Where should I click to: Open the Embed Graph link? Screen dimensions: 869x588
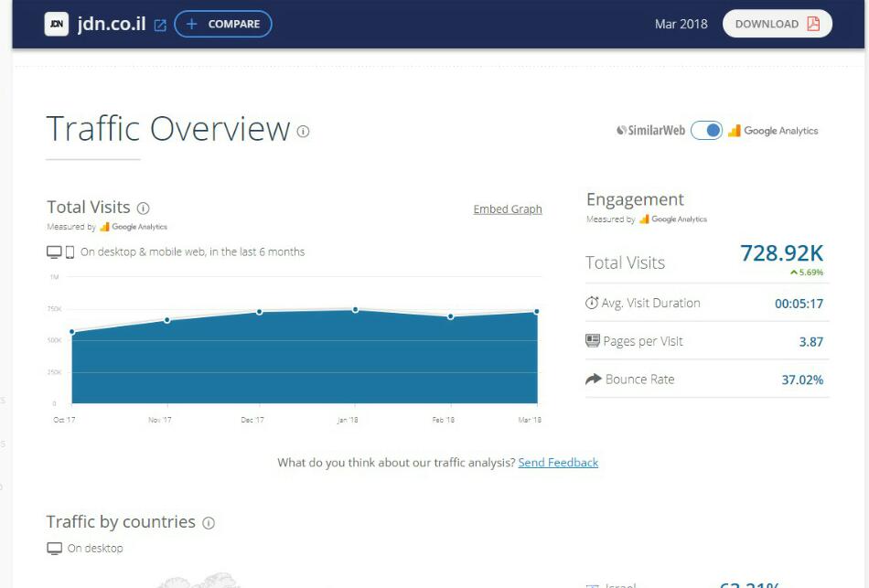pos(507,209)
